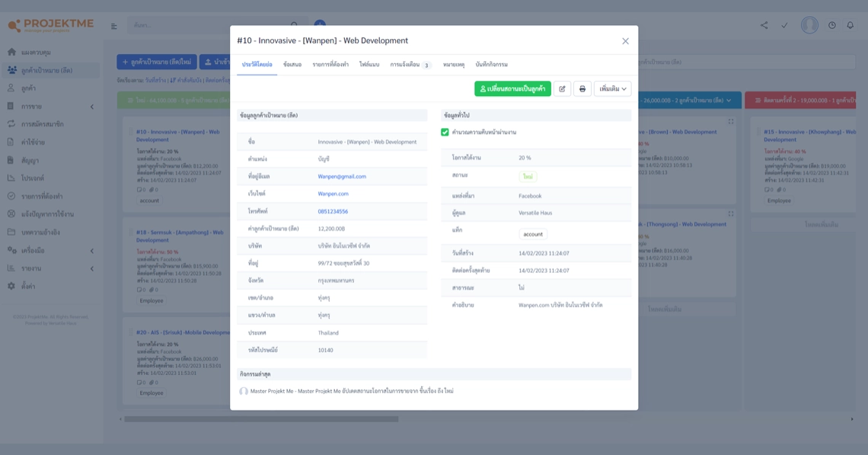
Task: Open the notifications bell icon
Action: (850, 25)
